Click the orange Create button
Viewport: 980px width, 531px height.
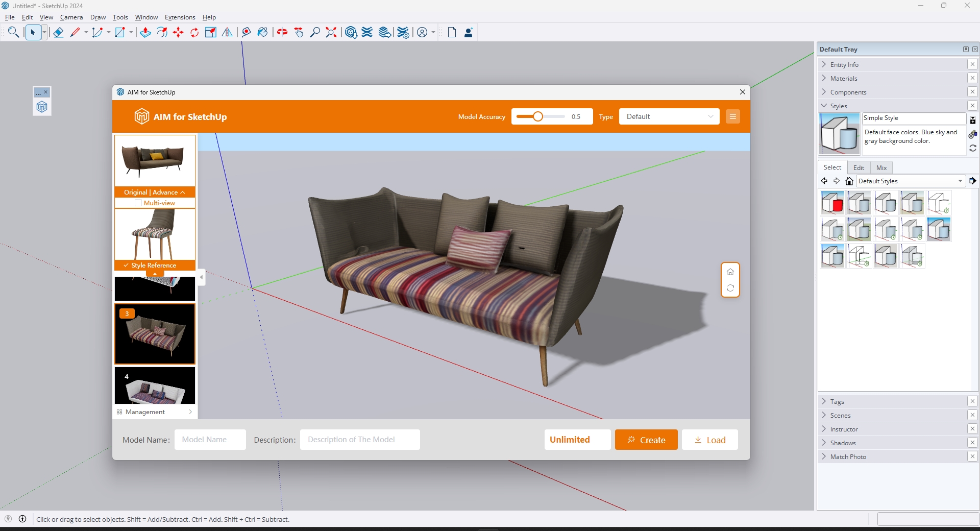pos(646,440)
